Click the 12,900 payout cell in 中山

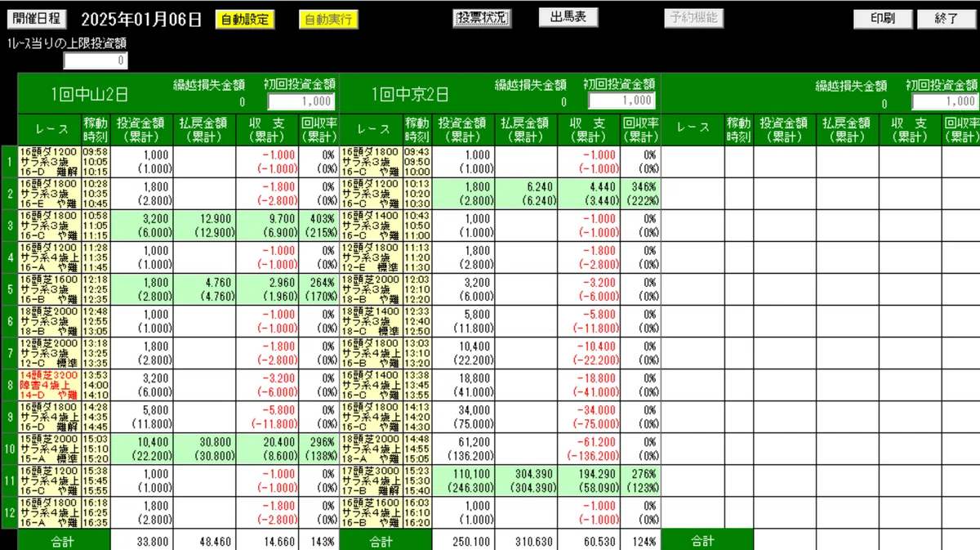tap(205, 226)
